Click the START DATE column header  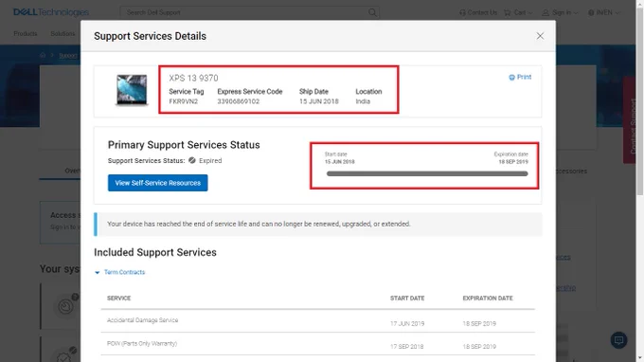coord(407,298)
